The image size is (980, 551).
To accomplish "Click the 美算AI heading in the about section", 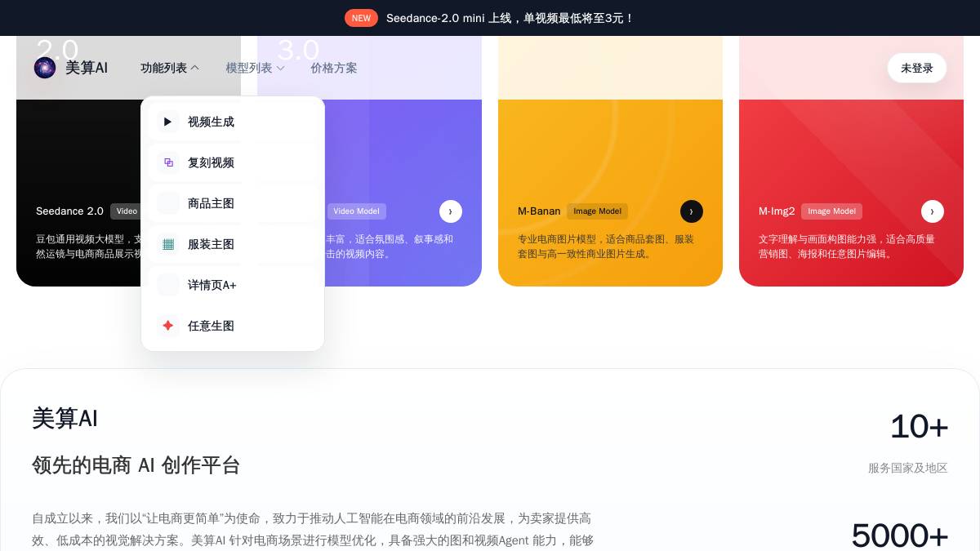I will pos(65,418).
